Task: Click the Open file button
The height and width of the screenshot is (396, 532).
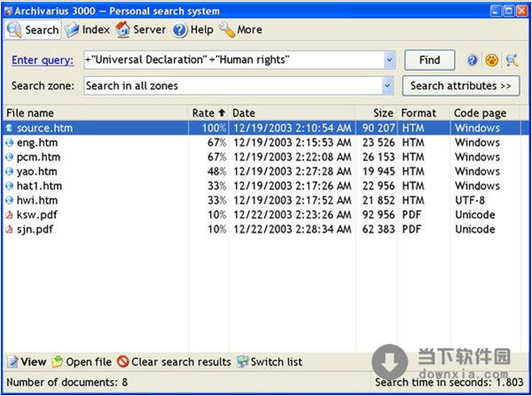Action: [x=82, y=361]
